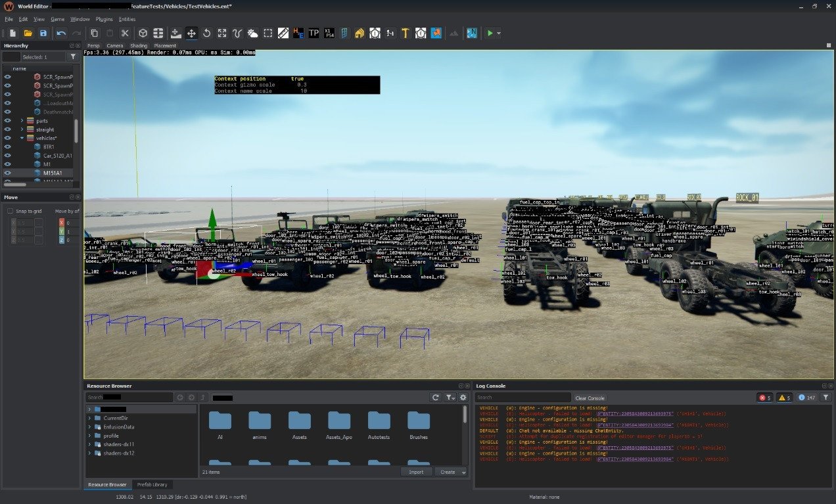
Task: Click the Cut scissors icon
Action: (126, 33)
